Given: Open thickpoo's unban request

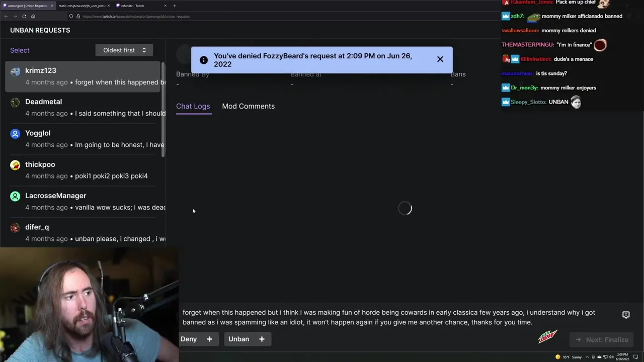Looking at the screenshot, I should (83, 170).
